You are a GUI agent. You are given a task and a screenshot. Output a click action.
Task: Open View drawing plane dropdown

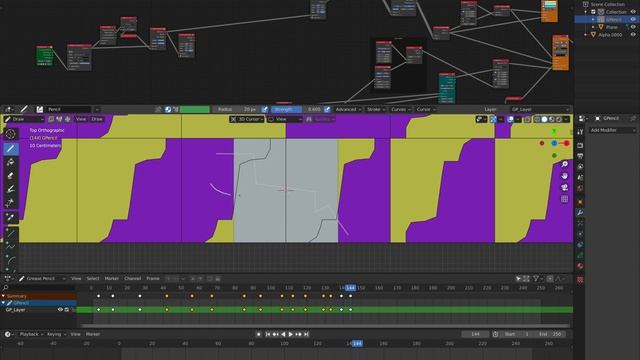[x=285, y=119]
